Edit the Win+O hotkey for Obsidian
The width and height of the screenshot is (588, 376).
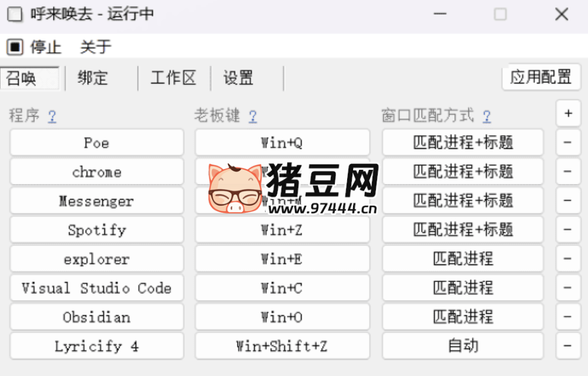(282, 317)
